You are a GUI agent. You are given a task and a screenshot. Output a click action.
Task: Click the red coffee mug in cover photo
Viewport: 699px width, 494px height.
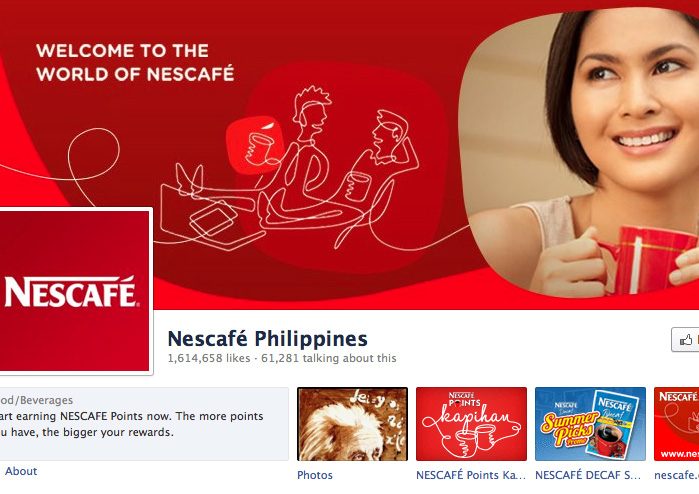[644, 260]
